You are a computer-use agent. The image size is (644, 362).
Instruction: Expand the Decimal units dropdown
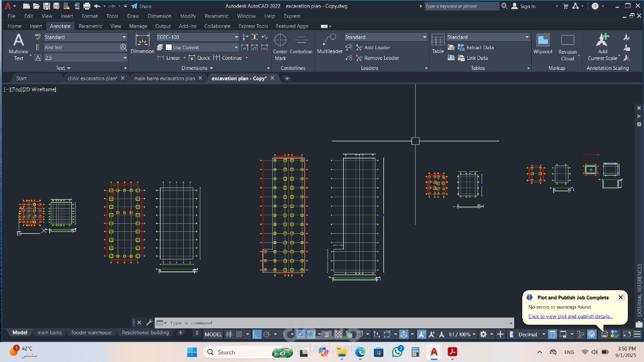[543, 334]
